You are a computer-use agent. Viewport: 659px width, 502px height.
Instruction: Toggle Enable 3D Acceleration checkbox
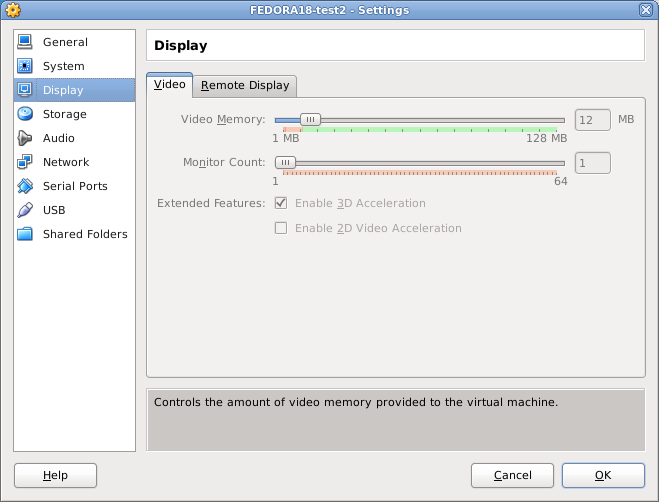(x=281, y=203)
